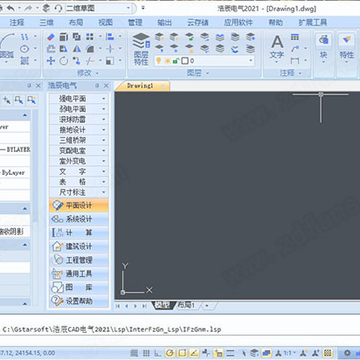Click the command line input area
The width and height of the screenshot is (360, 360).
tap(180, 340)
